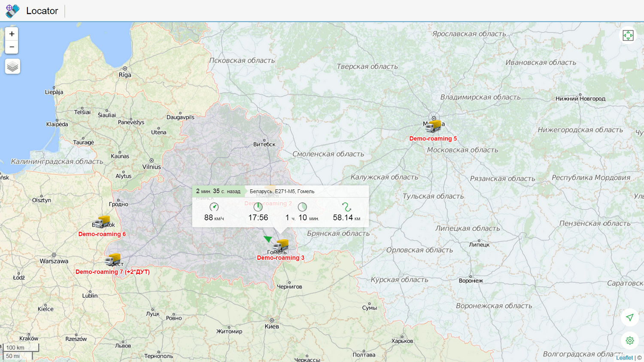Image resolution: width=644 pixels, height=362 pixels.
Task: Select the Demo-roaming 7 truck marker
Action: pos(113,259)
